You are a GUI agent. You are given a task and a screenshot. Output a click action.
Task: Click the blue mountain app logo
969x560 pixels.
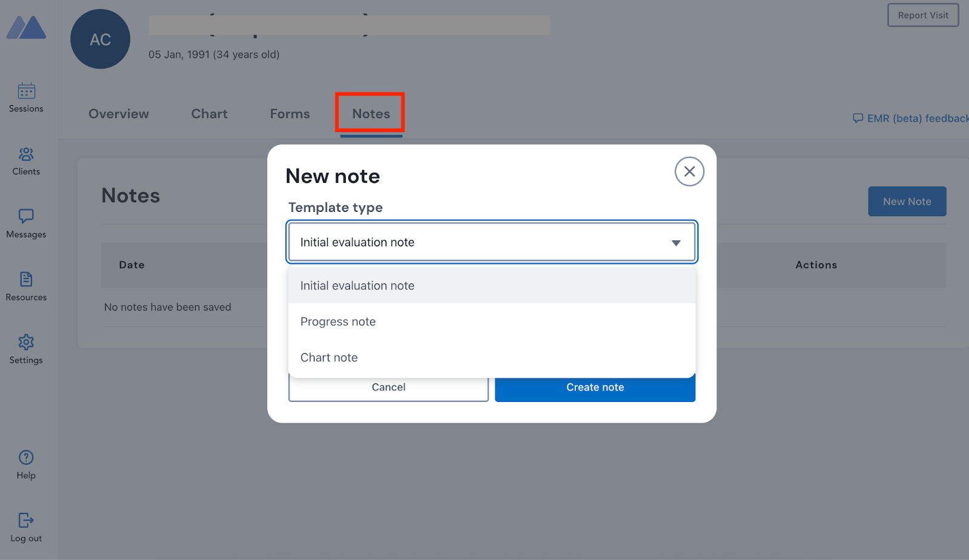coord(26,27)
